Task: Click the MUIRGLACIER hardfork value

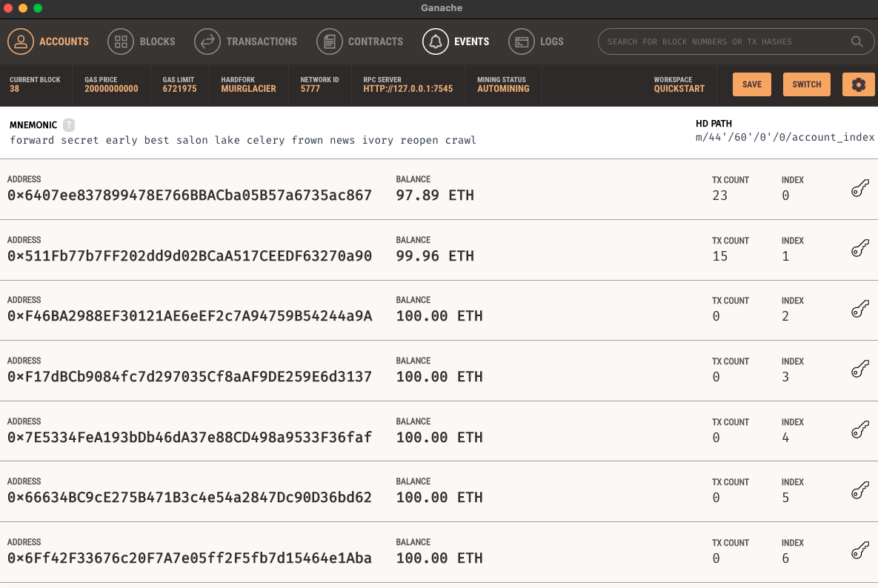Action: [x=249, y=88]
